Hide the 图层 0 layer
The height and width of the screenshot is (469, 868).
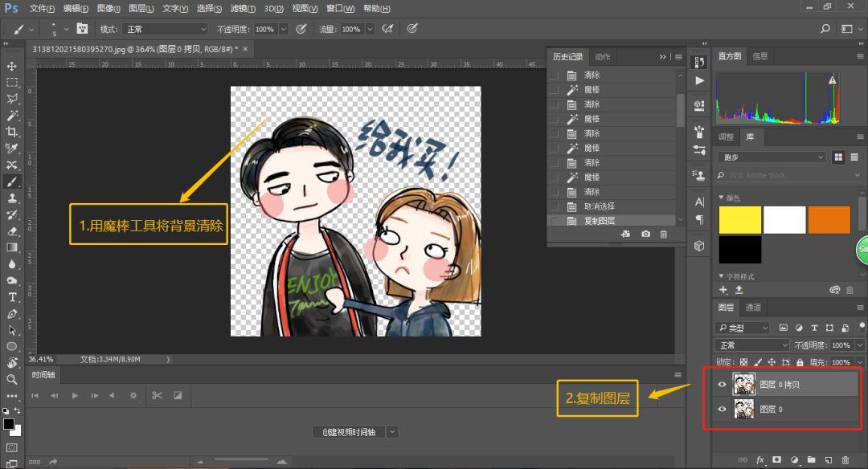(722, 410)
